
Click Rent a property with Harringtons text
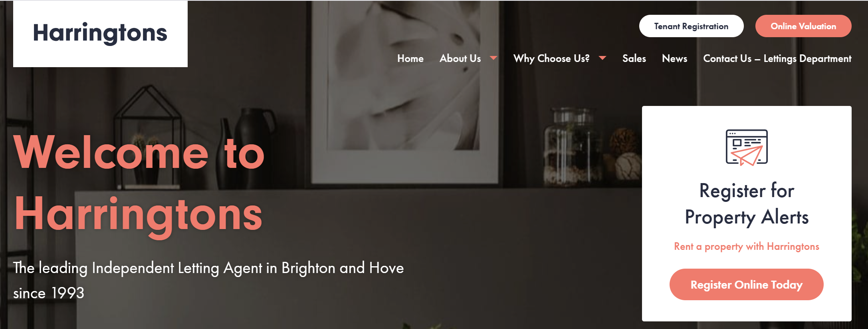tap(747, 247)
